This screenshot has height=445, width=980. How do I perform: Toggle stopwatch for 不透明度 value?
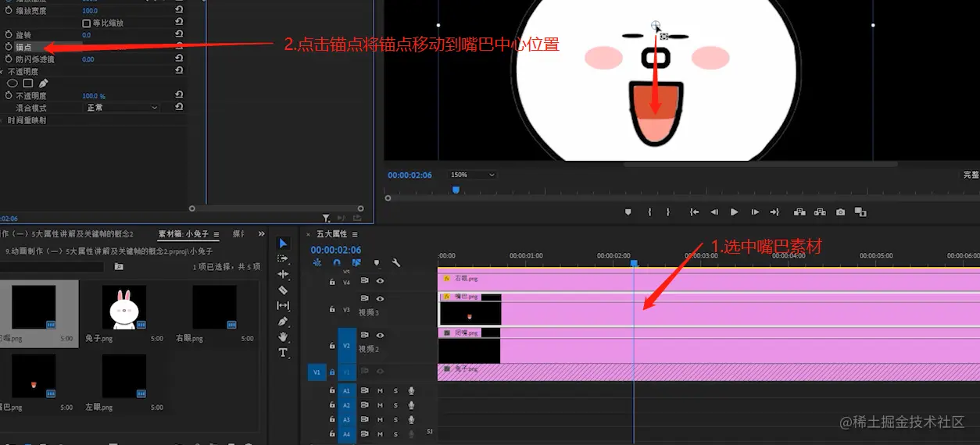[x=9, y=95]
